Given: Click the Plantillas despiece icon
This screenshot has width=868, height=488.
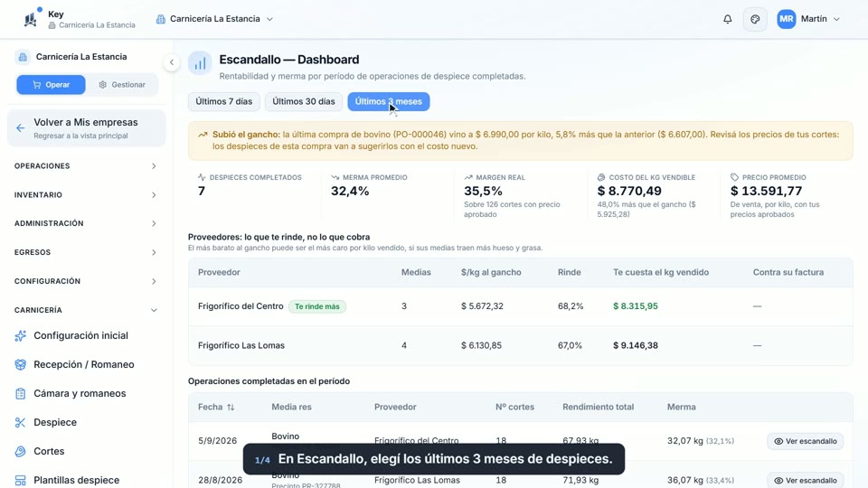Looking at the screenshot, I should 21,480.
